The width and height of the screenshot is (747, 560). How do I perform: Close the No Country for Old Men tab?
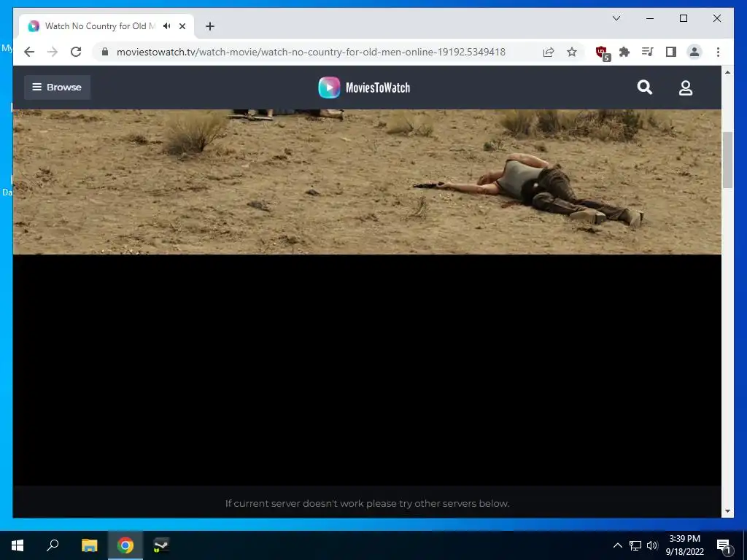182,26
